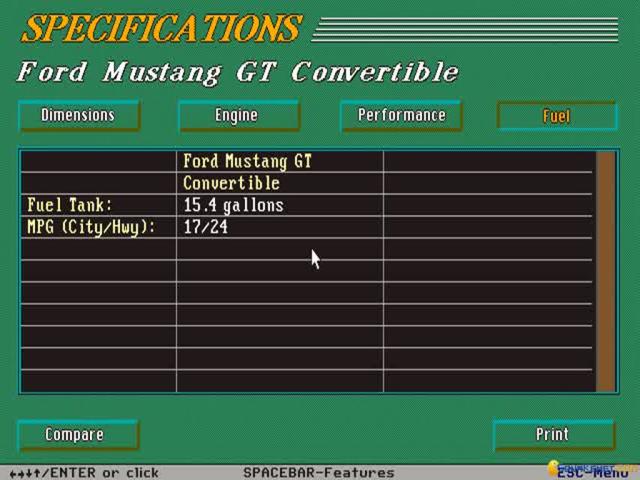
Task: Select the '15.4 gallons' value
Action: [x=233, y=205]
